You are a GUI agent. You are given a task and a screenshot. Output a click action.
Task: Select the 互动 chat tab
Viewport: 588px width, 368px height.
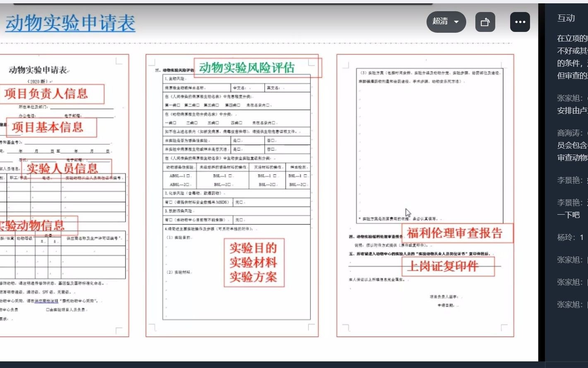566,18
